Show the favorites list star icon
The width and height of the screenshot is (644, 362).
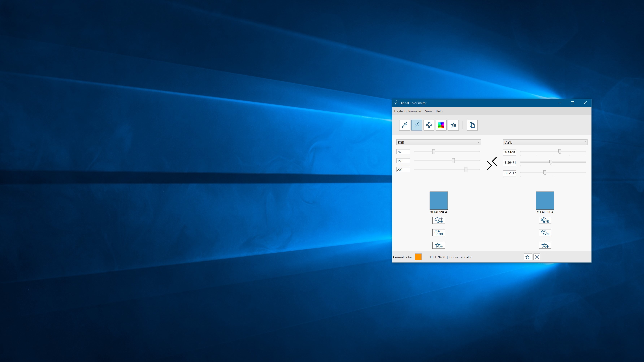click(453, 125)
